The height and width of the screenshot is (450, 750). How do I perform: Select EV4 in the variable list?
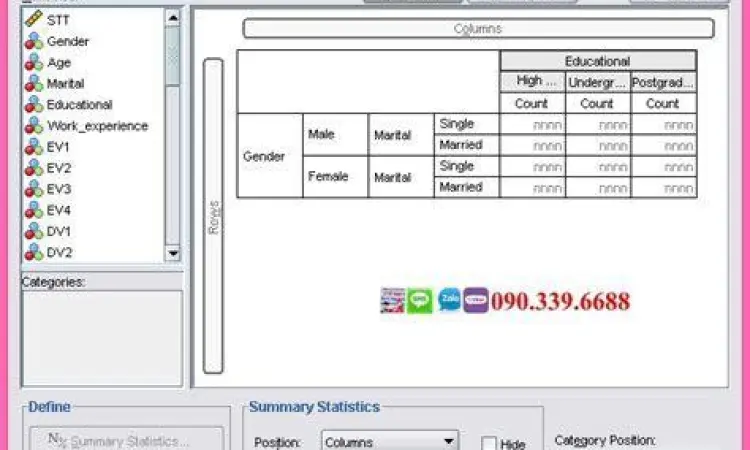click(59, 210)
